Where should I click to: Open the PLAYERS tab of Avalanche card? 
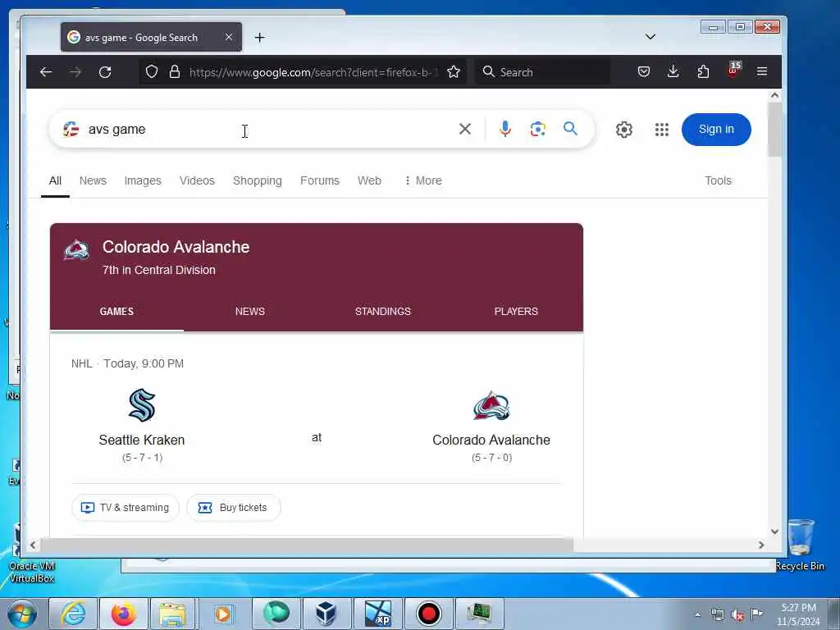(516, 311)
